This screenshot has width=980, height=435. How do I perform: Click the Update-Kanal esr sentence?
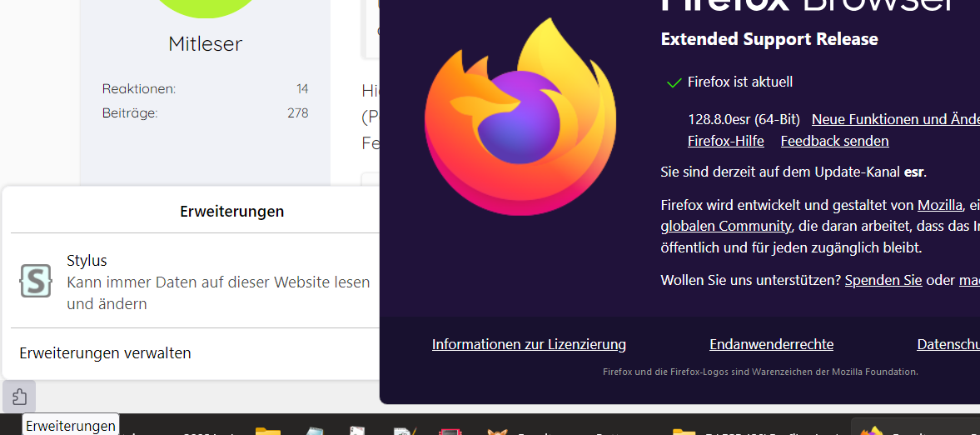coord(793,172)
